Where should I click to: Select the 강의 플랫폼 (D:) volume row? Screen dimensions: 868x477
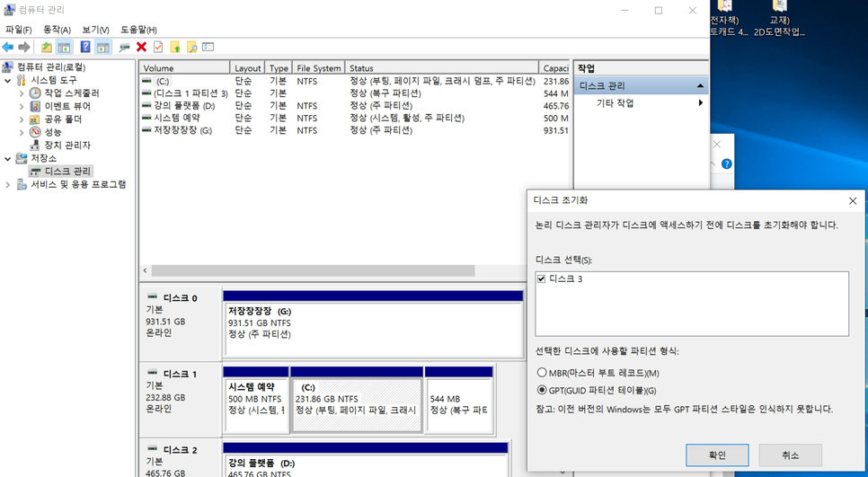354,106
